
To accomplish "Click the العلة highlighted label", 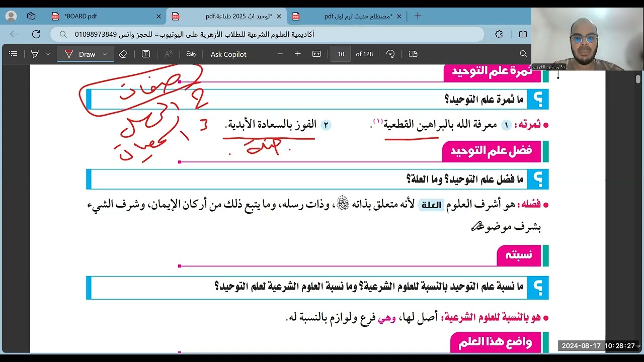I will coord(431,205).
